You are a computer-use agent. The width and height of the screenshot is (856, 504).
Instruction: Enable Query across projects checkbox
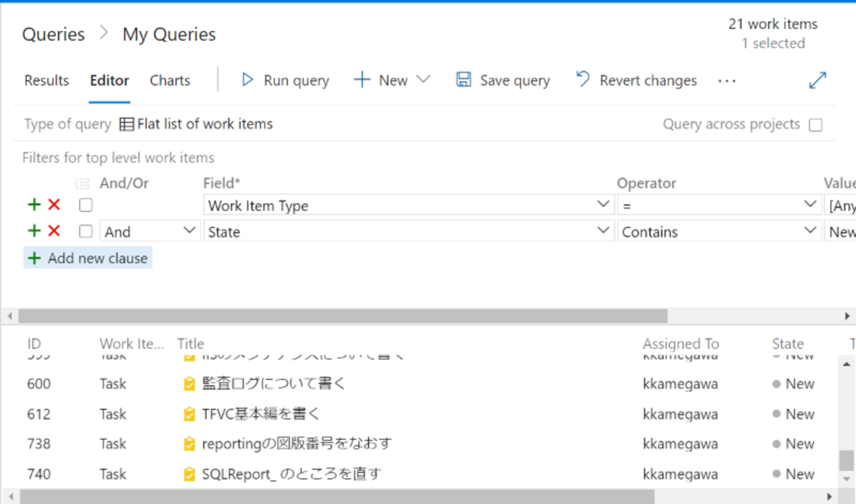point(815,125)
